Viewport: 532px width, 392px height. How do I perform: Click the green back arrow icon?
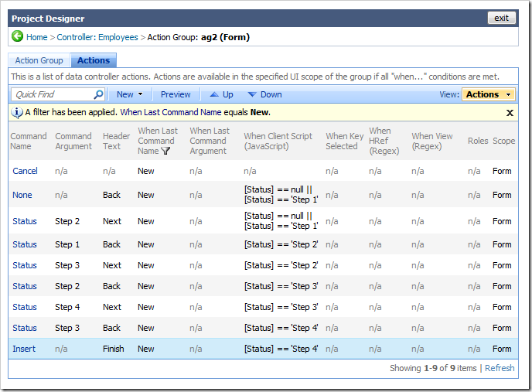(x=17, y=36)
